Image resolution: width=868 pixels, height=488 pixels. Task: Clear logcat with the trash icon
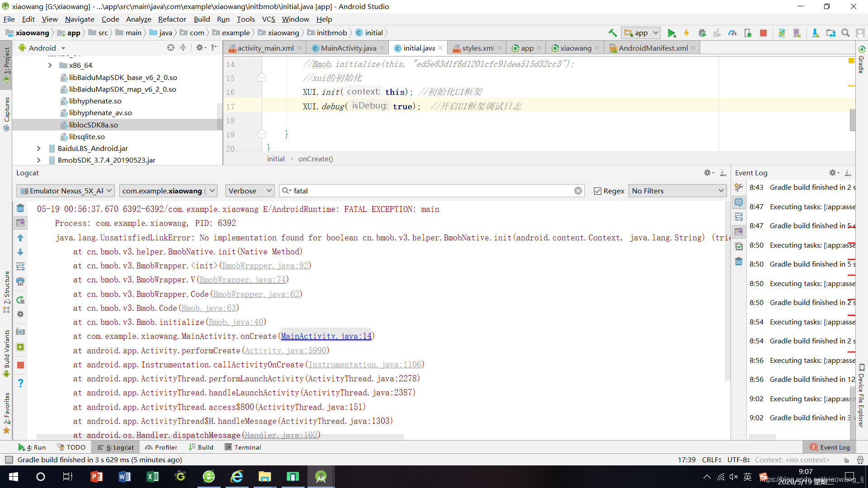tap(20, 208)
